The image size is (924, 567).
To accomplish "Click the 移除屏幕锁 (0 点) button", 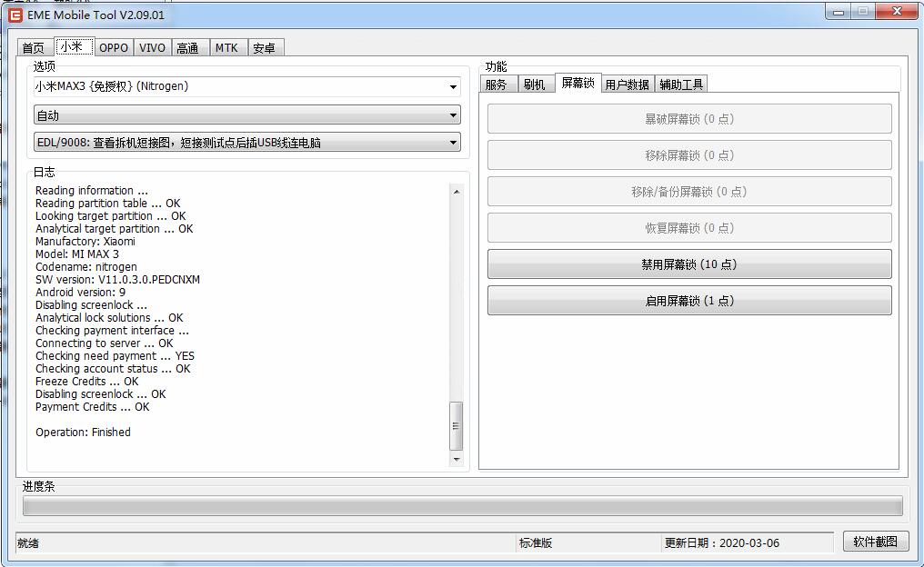I will (688, 155).
